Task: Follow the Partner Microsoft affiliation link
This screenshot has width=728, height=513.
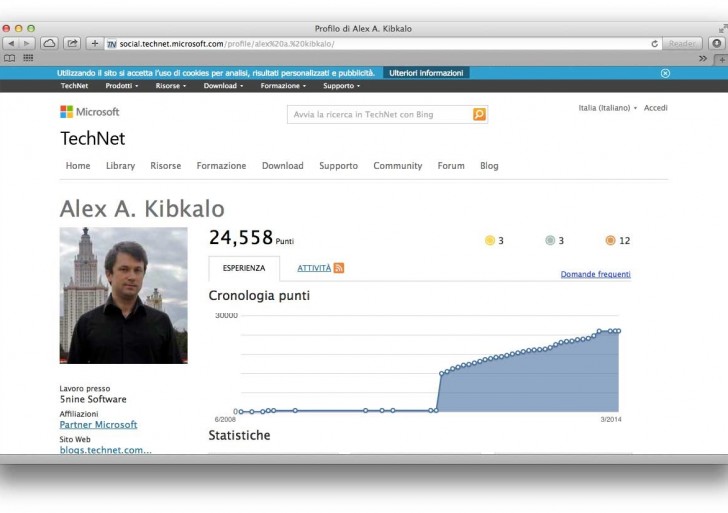Action: (98, 425)
